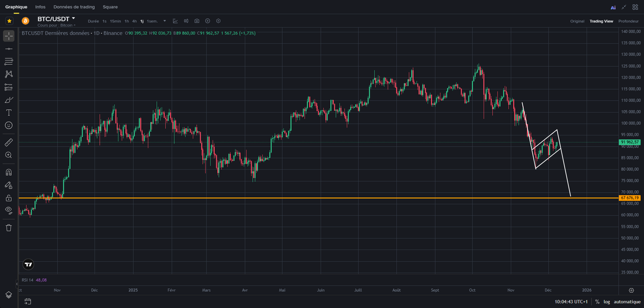Open the emoji/icons tool
Image resolution: width=644 pixels, height=308 pixels.
(x=9, y=125)
